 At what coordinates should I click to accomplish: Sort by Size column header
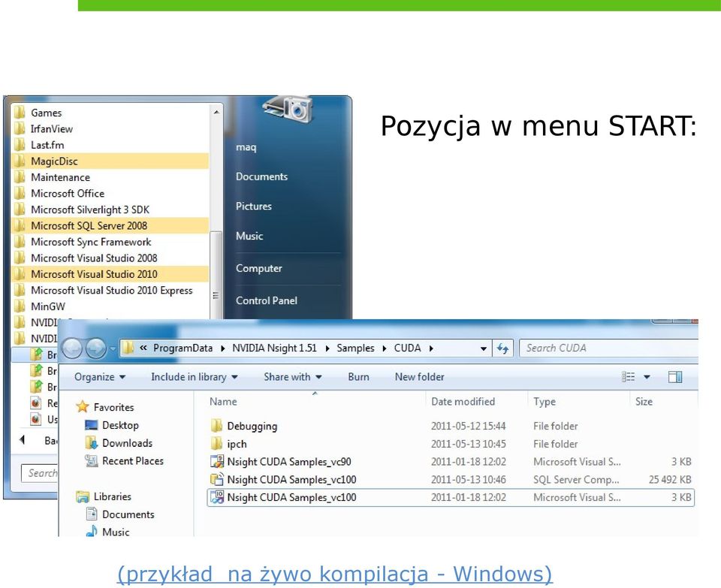(x=644, y=401)
